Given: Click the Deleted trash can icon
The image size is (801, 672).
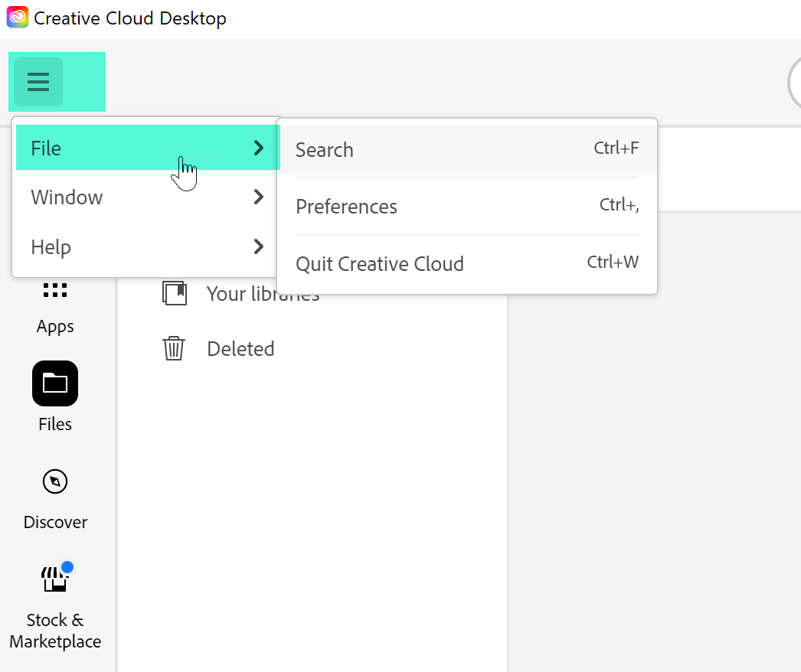Looking at the screenshot, I should [x=174, y=348].
